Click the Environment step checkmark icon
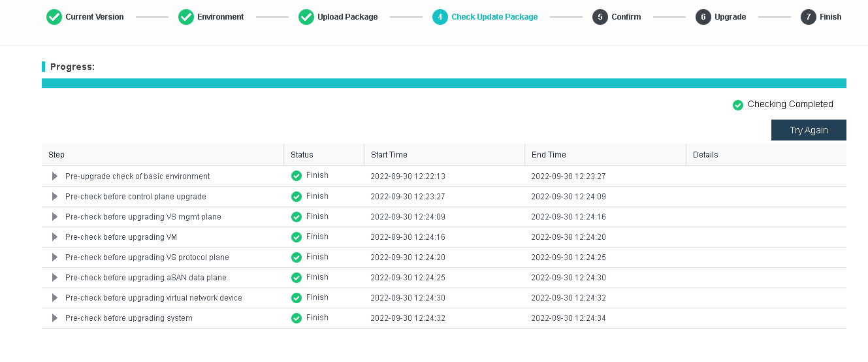The image size is (868, 362). click(186, 17)
